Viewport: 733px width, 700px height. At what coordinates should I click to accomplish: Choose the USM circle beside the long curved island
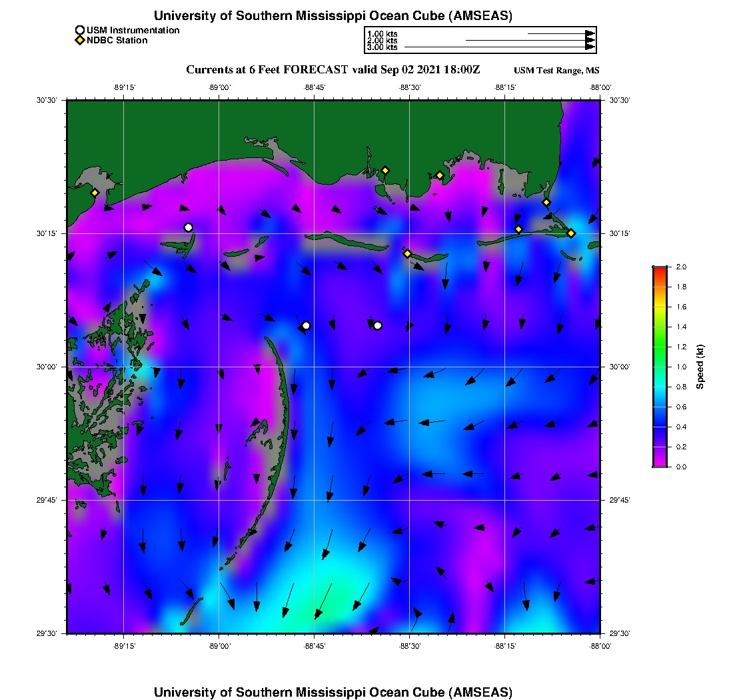(306, 325)
